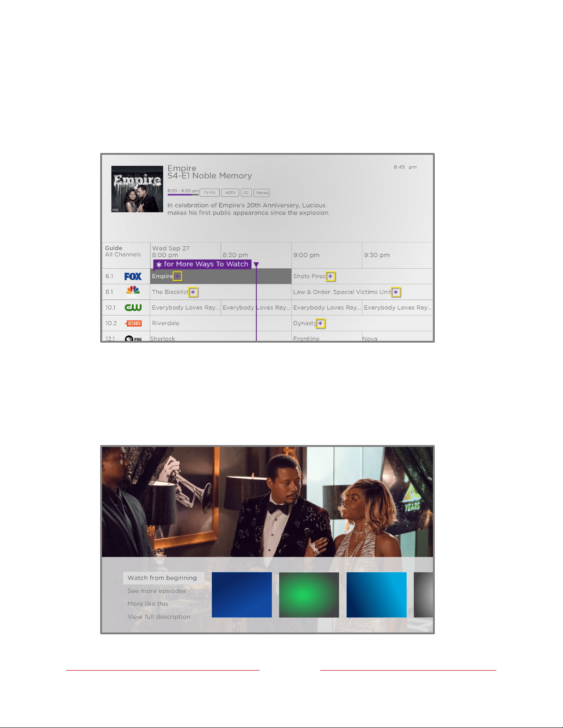Select the Empire program cell at 8:00 pm
This screenshot has width=563, height=728.
(x=221, y=277)
